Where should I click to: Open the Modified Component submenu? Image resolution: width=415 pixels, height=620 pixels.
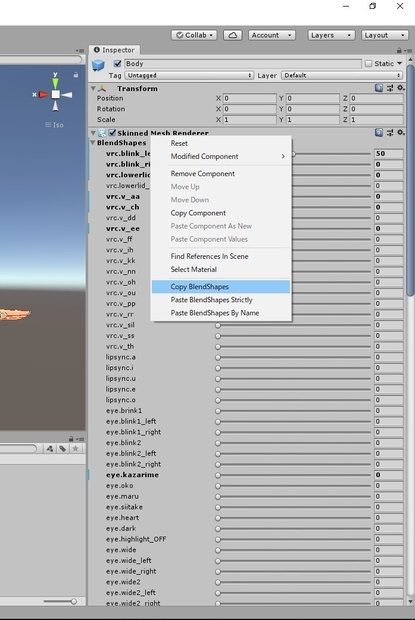point(221,156)
